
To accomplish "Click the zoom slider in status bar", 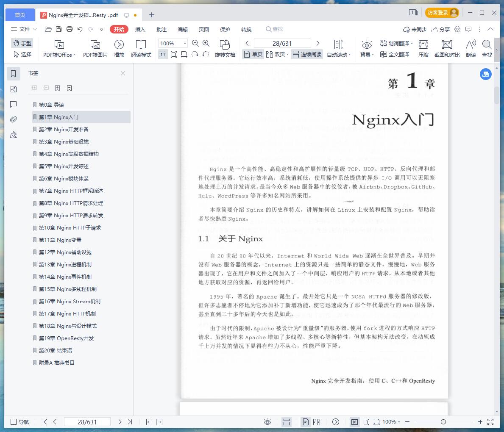I will coord(443,422).
